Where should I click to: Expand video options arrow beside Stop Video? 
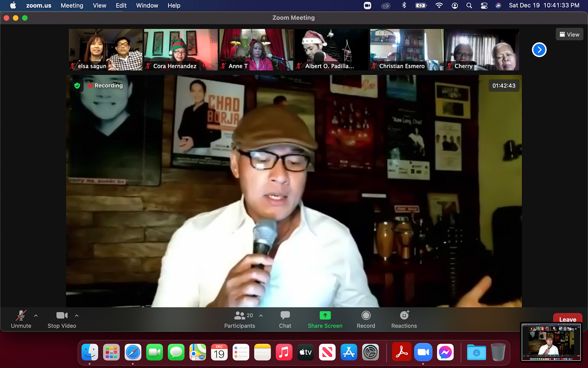77,315
